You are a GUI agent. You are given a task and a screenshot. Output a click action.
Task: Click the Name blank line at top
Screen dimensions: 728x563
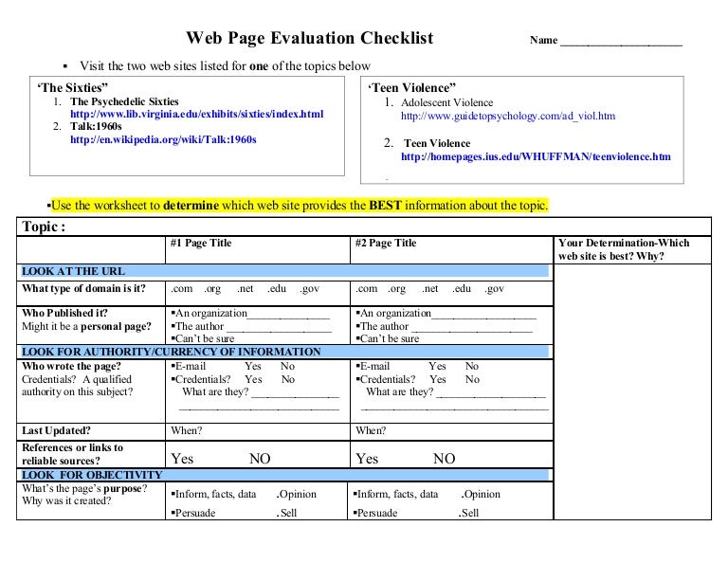point(621,40)
